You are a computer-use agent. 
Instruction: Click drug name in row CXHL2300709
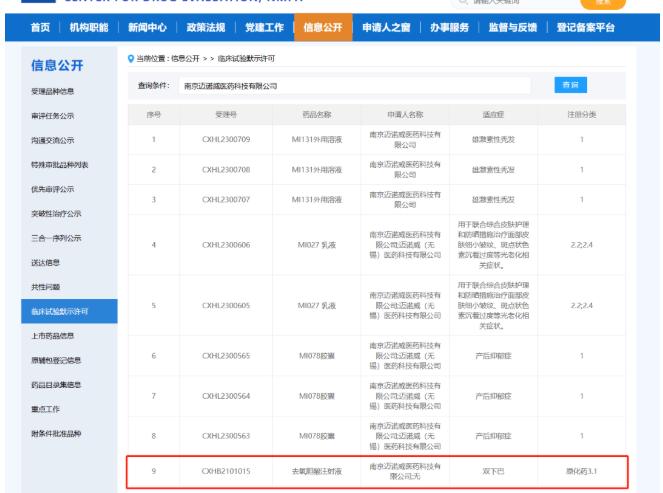[317, 140]
